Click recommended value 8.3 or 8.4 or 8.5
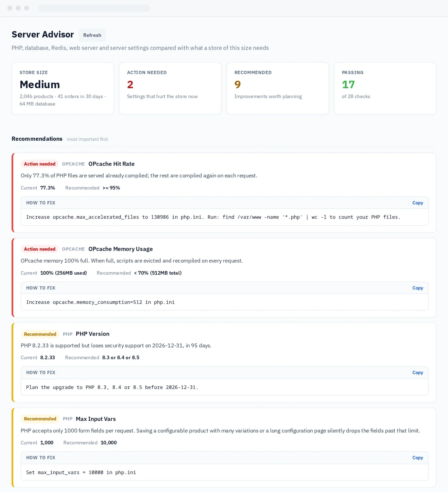Image resolution: width=448 pixels, height=492 pixels. [121, 357]
